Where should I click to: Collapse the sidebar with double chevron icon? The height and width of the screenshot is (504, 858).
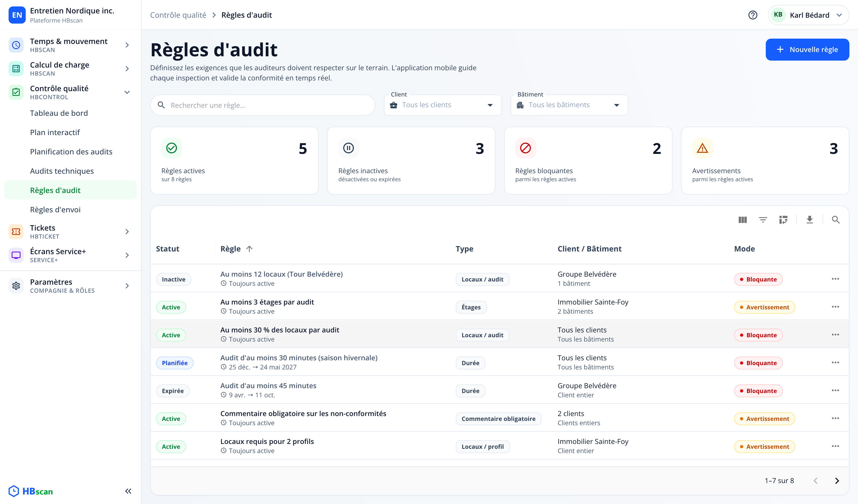coord(128,491)
